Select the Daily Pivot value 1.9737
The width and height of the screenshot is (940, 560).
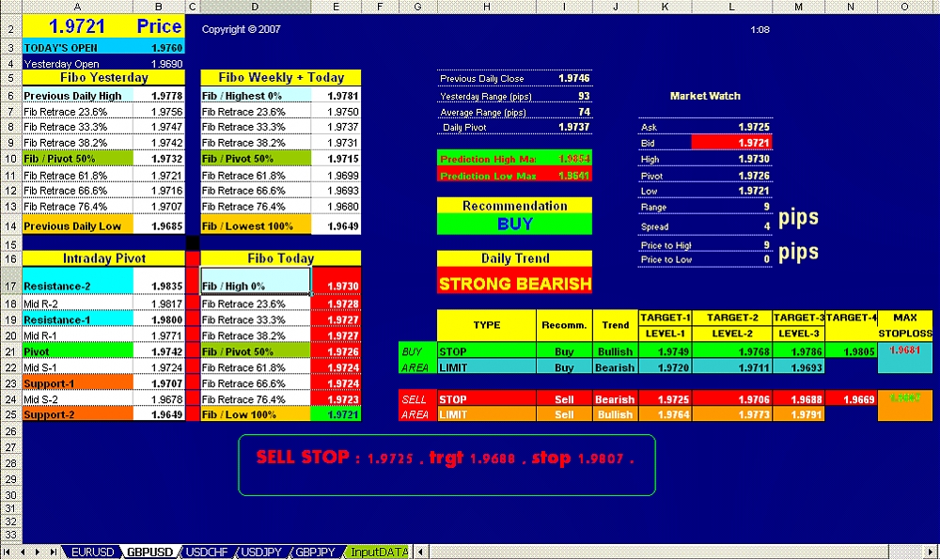(572, 127)
